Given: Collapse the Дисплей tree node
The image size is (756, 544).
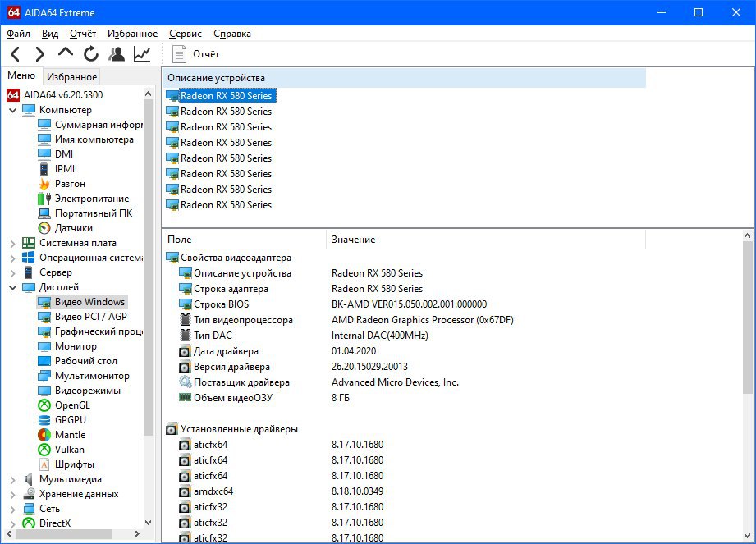Looking at the screenshot, I should coord(13,288).
